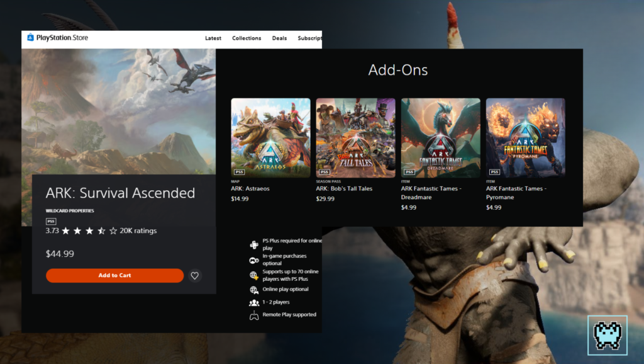Click the PS5 badge under Wildcard Properties
Viewport: 644px width, 364px height.
tap(51, 221)
